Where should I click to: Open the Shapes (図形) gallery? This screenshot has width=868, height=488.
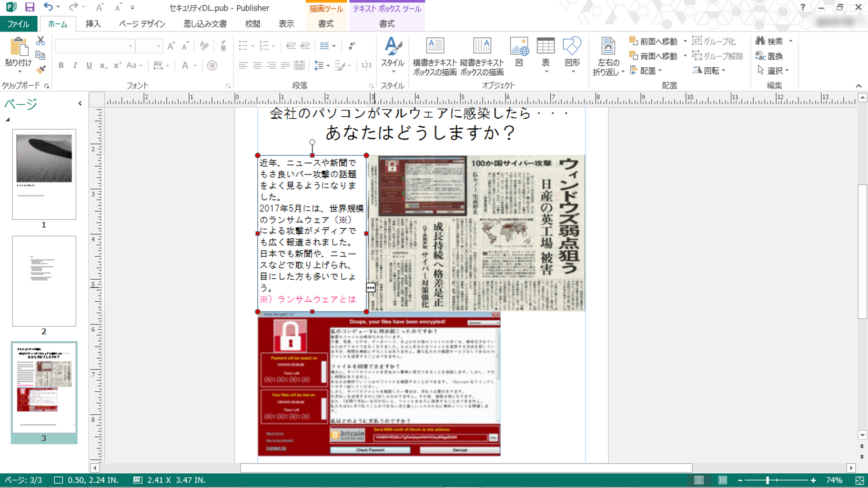(572, 55)
